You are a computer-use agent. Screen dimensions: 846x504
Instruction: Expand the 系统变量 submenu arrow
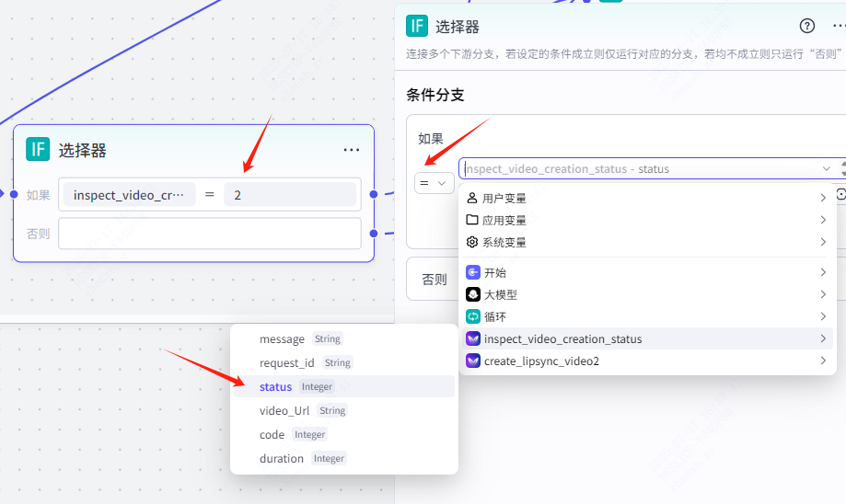point(823,242)
